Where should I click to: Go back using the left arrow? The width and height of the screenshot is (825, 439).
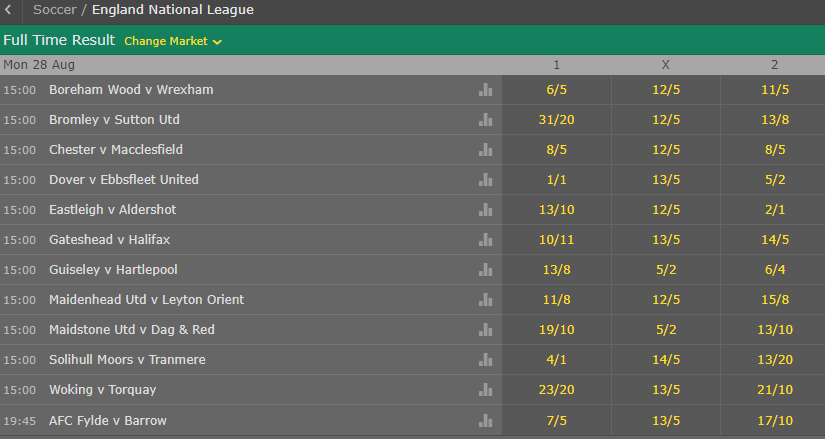coord(8,10)
